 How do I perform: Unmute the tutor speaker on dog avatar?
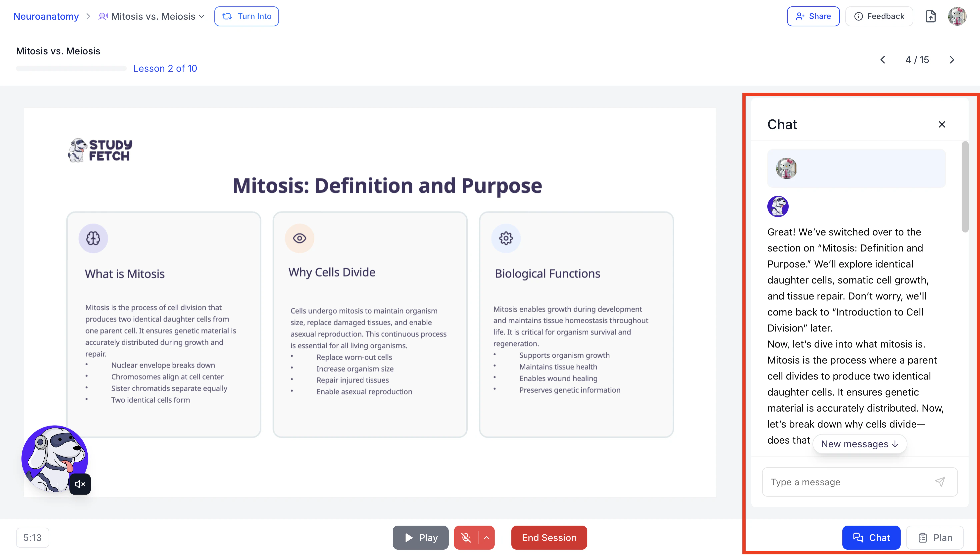point(80,484)
